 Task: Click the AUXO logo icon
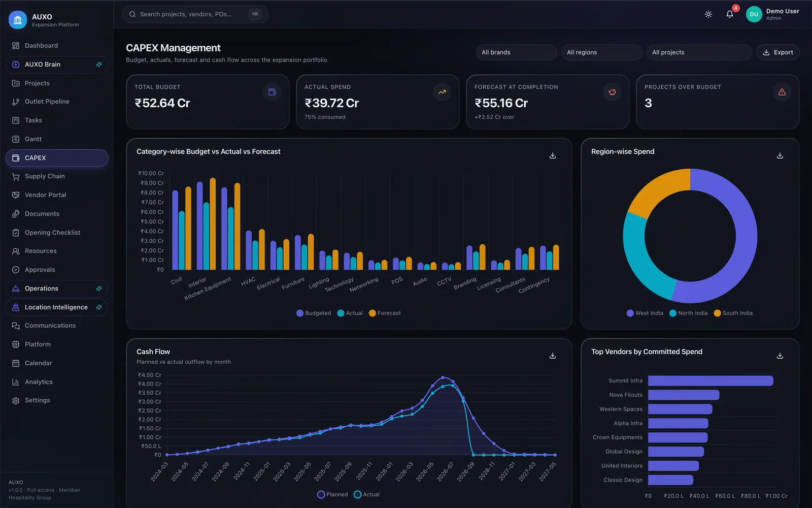coord(18,20)
